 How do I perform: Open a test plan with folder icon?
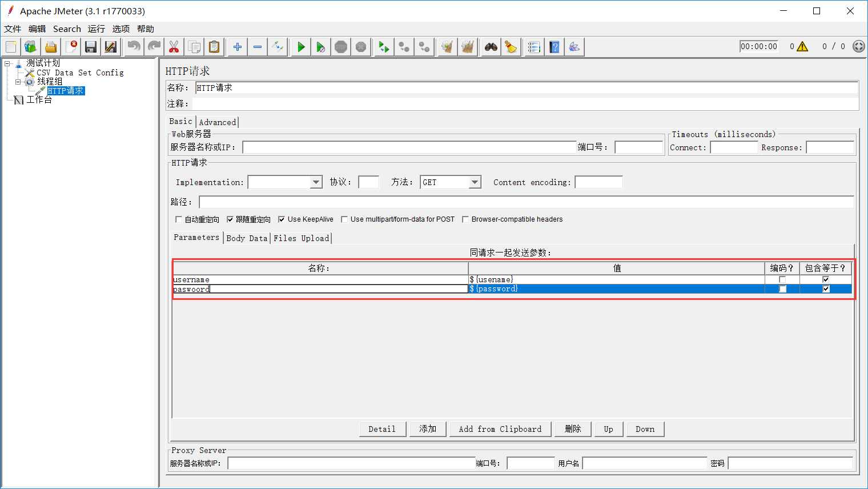[x=51, y=47]
